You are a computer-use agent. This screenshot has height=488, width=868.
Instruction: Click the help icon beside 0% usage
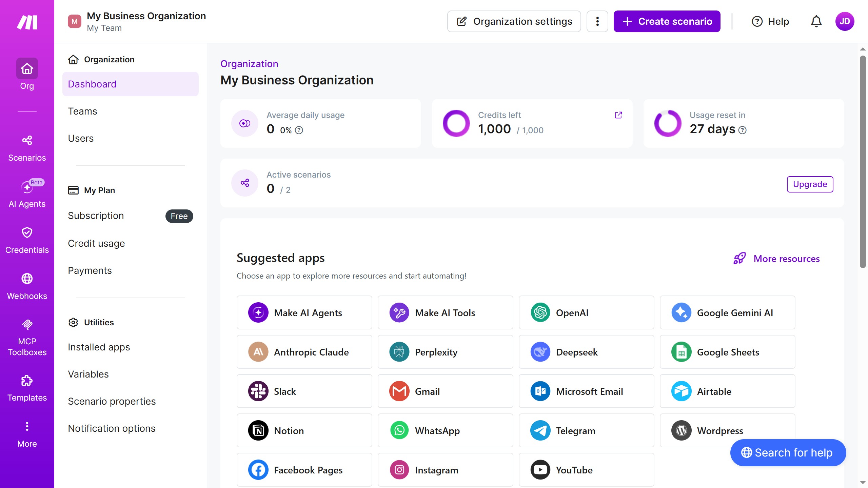(x=299, y=130)
